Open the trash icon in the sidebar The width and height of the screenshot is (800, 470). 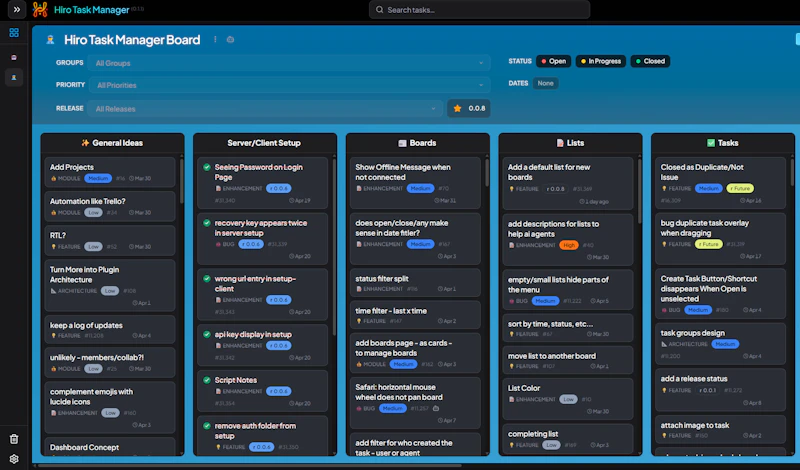pyautogui.click(x=14, y=438)
